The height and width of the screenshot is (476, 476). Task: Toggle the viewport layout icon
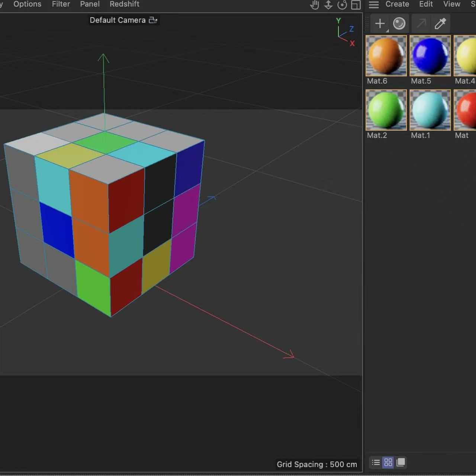click(356, 5)
